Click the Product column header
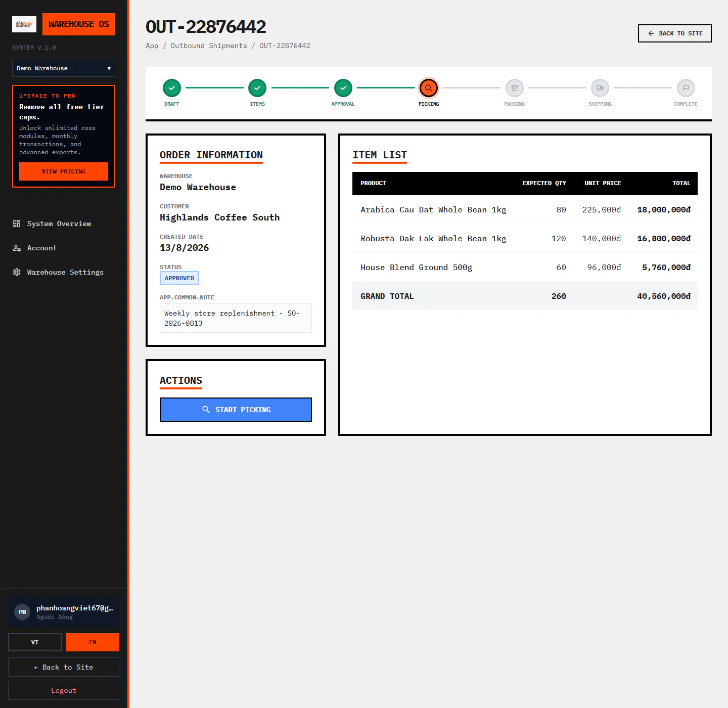The height and width of the screenshot is (708, 728). click(373, 183)
